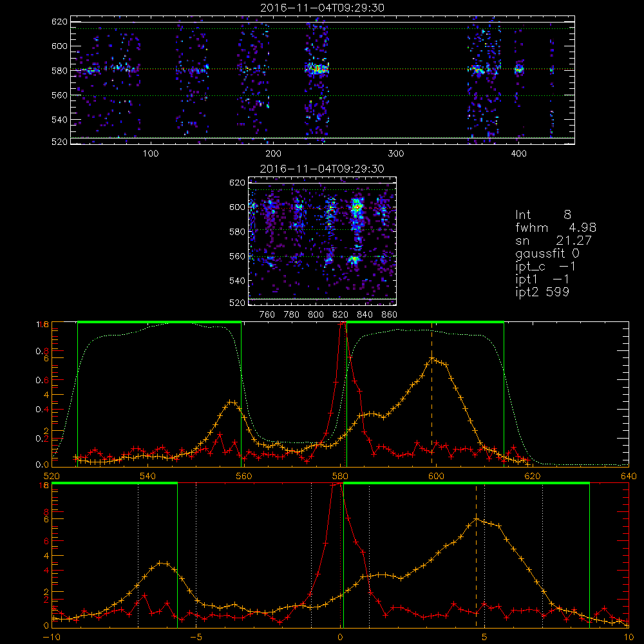Click x-axis label -10 on bottom plot

(x=52, y=637)
